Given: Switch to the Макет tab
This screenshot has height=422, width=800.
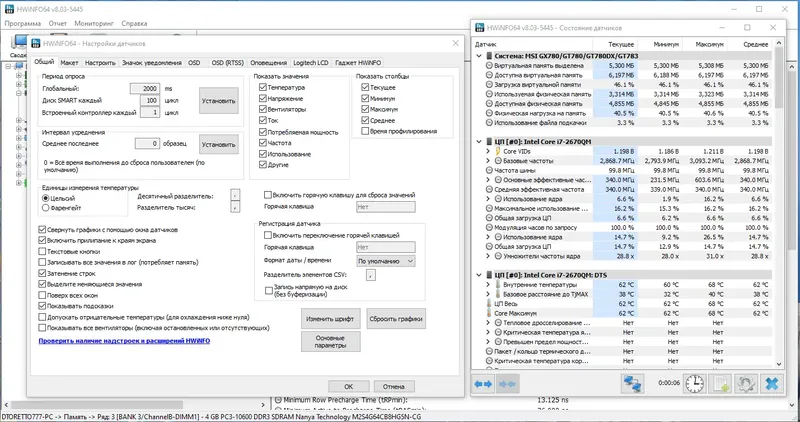Looking at the screenshot, I should [x=69, y=63].
